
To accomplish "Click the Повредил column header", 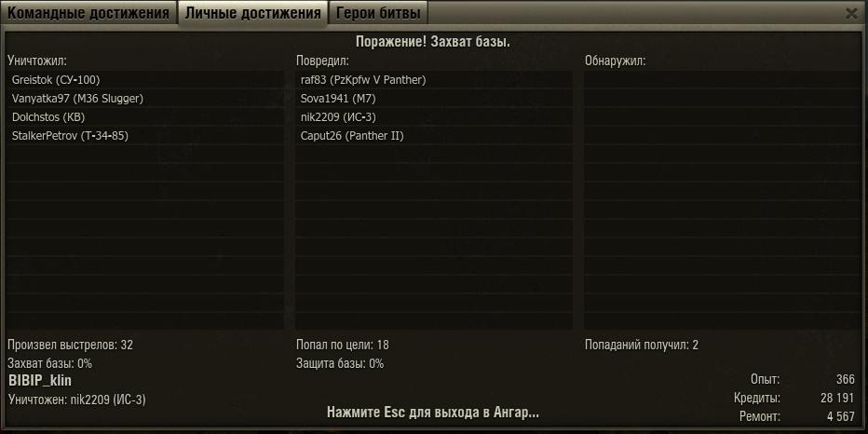I will pyautogui.click(x=323, y=61).
